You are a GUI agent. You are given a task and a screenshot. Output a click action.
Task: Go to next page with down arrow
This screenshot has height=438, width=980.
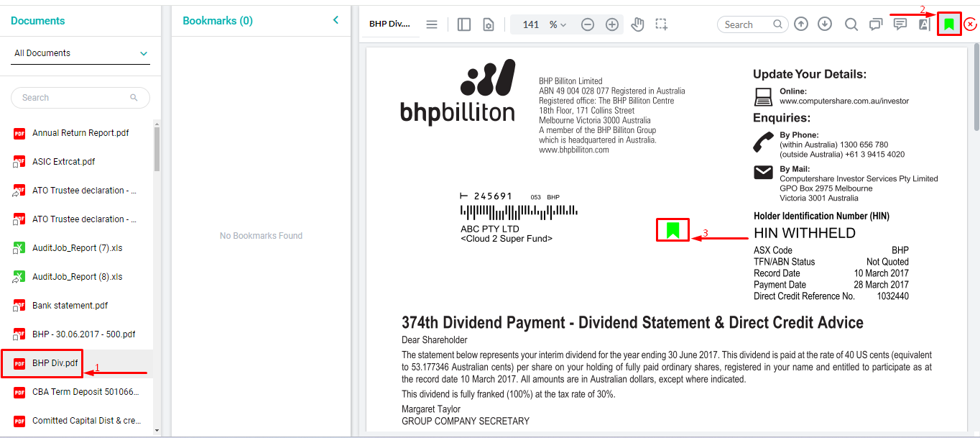[826, 24]
